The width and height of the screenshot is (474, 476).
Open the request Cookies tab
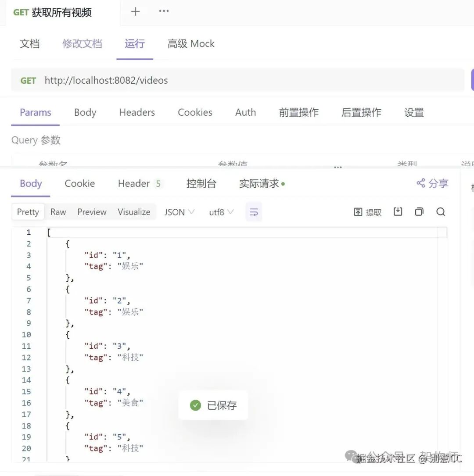click(195, 112)
